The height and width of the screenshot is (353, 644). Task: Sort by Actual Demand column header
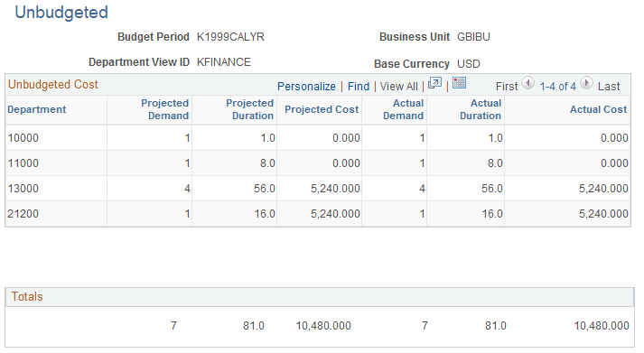[404, 109]
